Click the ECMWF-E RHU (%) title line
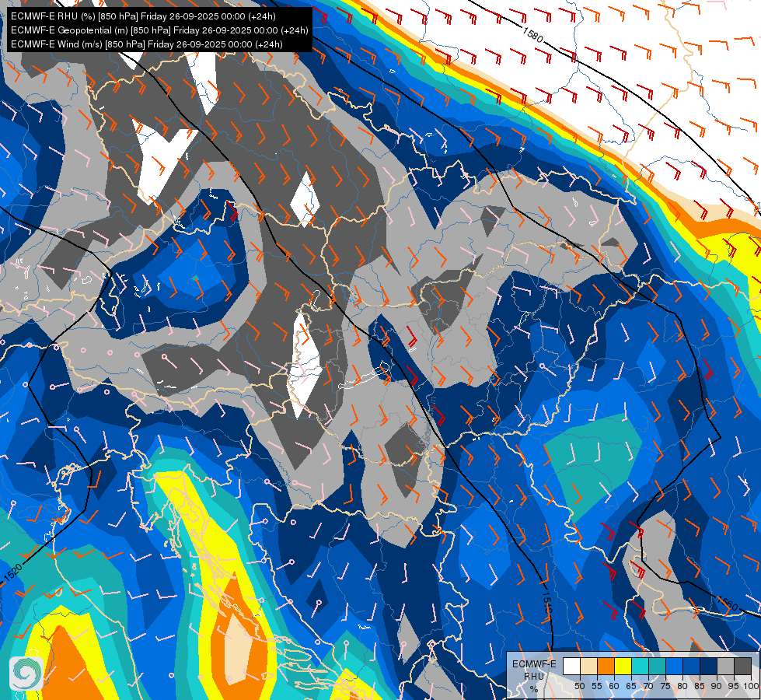The image size is (761, 700). coord(143,16)
